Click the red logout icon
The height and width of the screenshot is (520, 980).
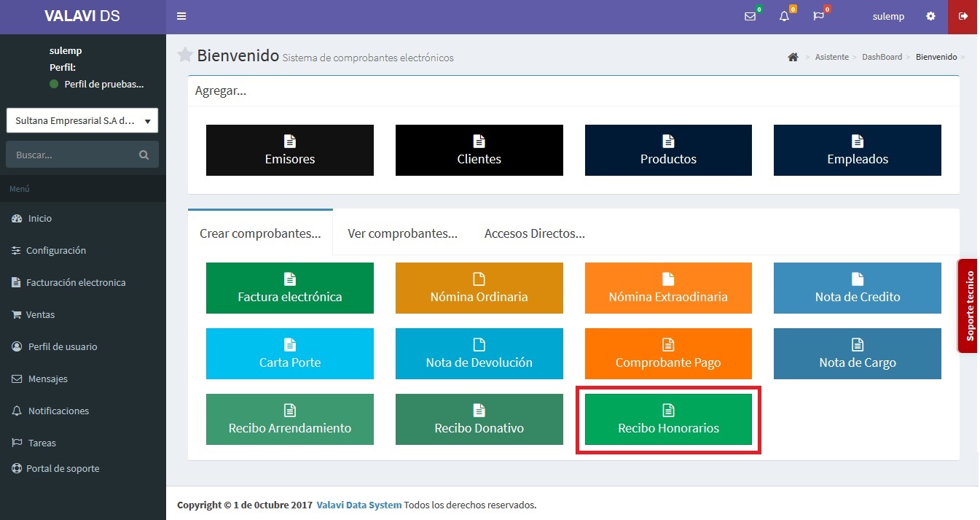(963, 17)
